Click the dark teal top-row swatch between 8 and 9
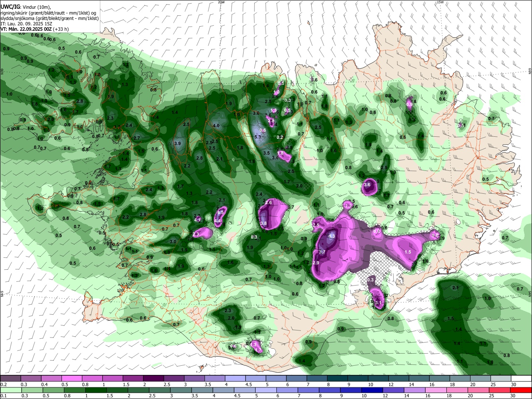 coord(337,379)
